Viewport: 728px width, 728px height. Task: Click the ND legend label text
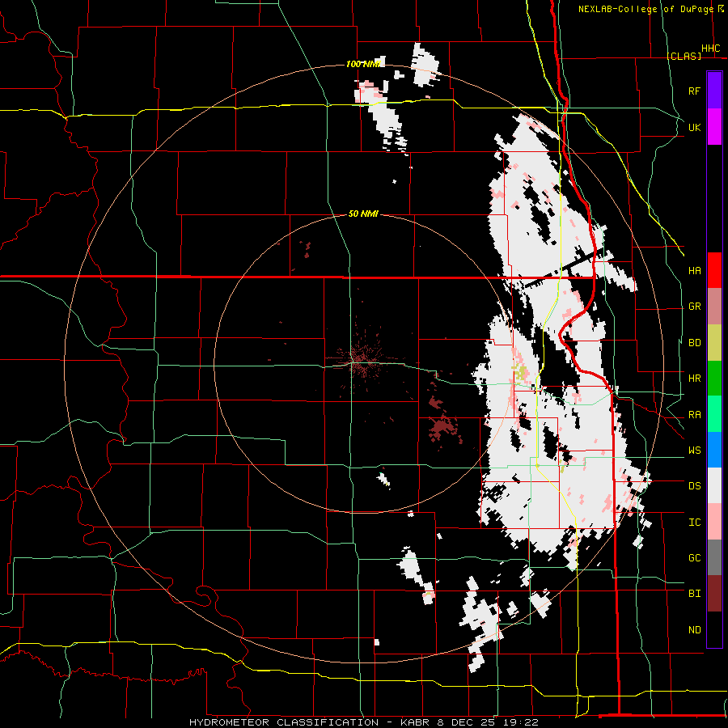pyautogui.click(x=694, y=630)
